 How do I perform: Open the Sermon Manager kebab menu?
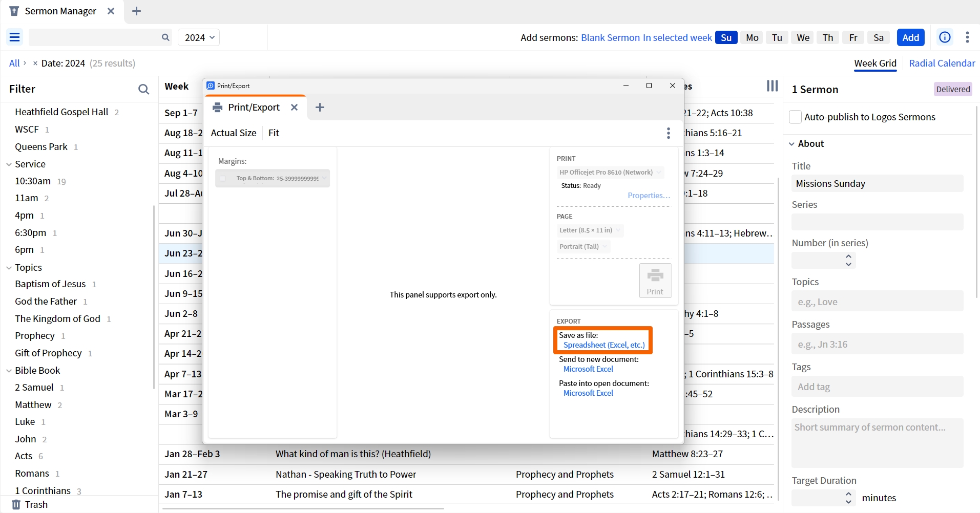pyautogui.click(x=967, y=37)
